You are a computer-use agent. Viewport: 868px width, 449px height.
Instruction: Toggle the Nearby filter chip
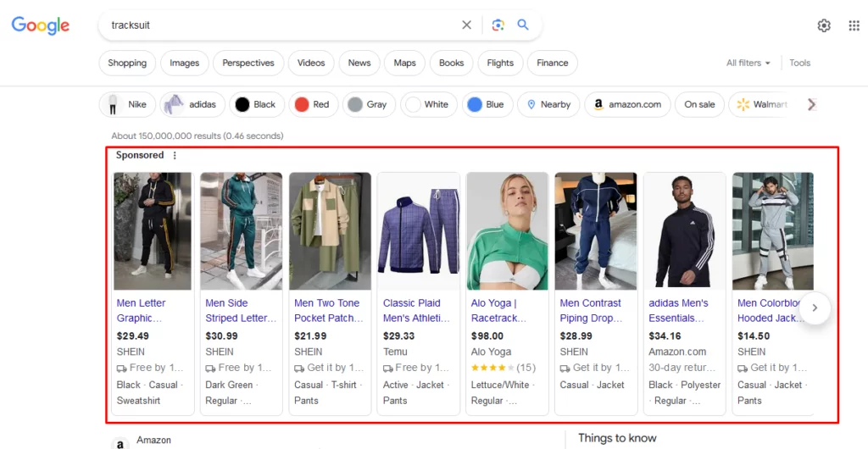pyautogui.click(x=548, y=104)
